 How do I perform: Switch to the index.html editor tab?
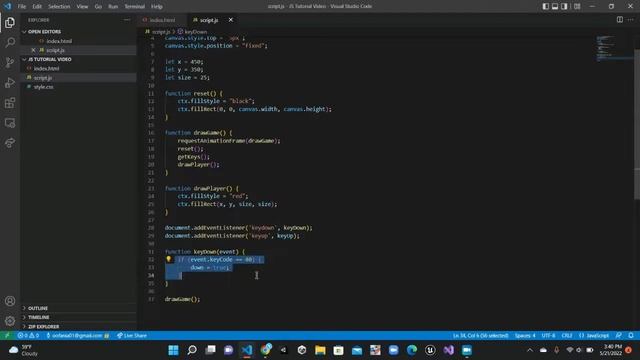(x=162, y=20)
